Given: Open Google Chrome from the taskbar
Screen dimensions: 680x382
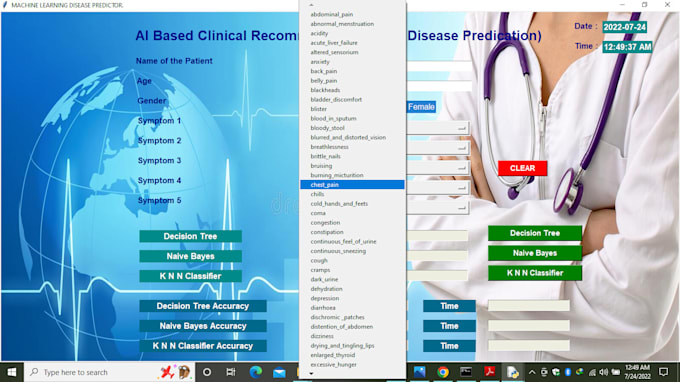Looking at the screenshot, I should point(443,372).
